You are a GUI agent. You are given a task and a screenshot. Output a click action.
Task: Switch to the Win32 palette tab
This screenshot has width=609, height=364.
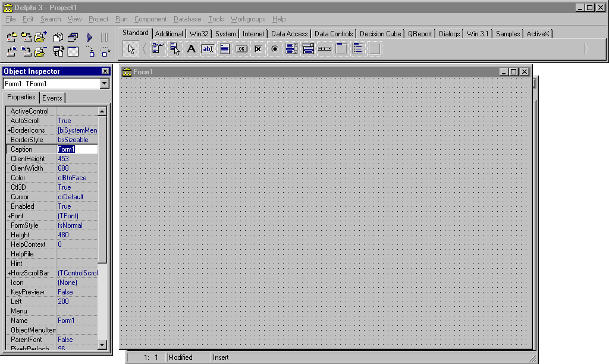click(x=199, y=34)
